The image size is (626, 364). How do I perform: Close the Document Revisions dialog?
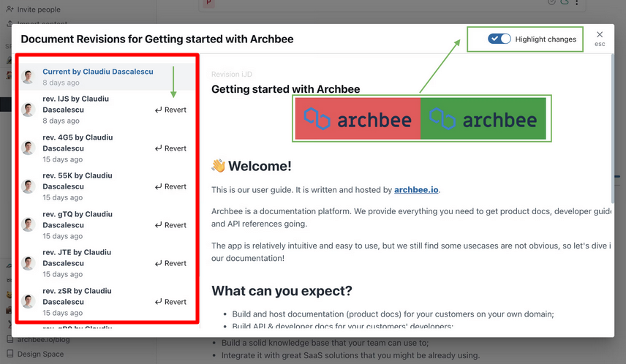click(x=600, y=35)
